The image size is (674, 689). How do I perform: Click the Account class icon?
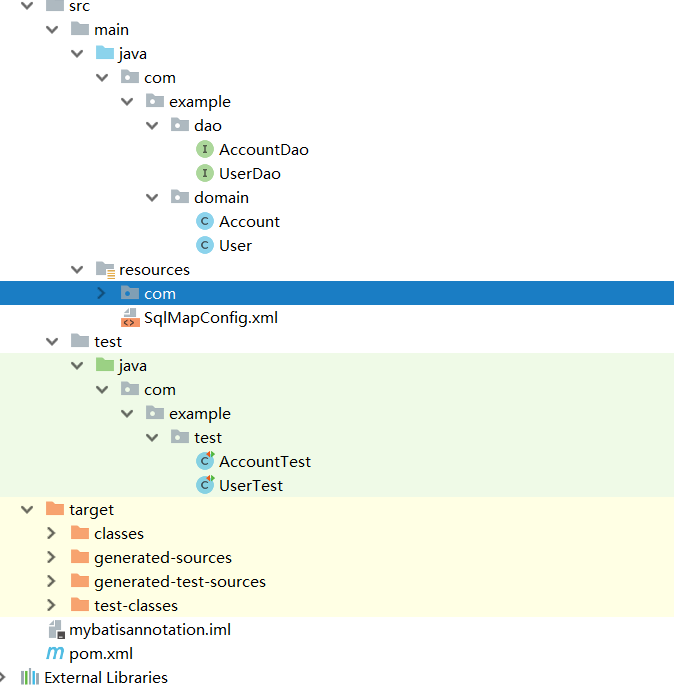tap(205, 221)
